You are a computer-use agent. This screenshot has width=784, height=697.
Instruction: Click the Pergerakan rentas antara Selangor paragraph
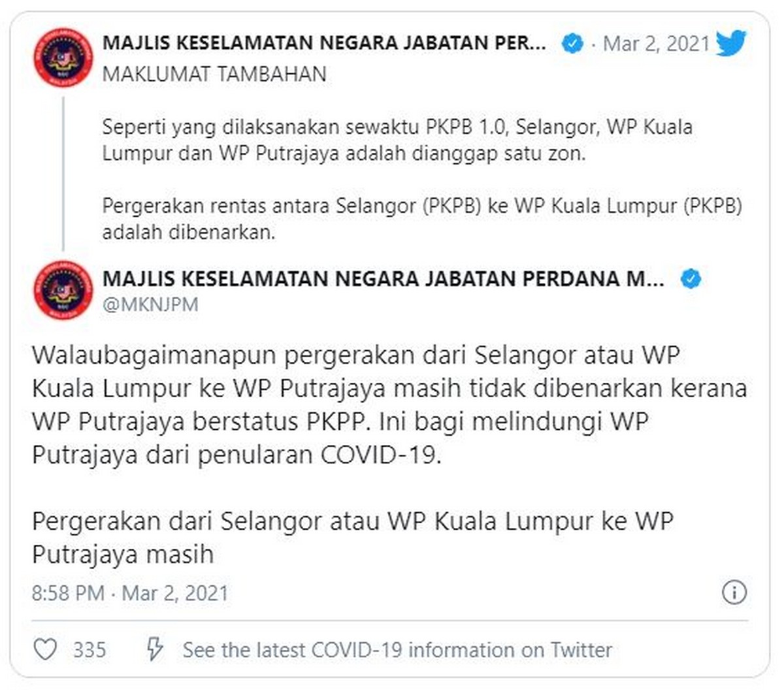422,219
